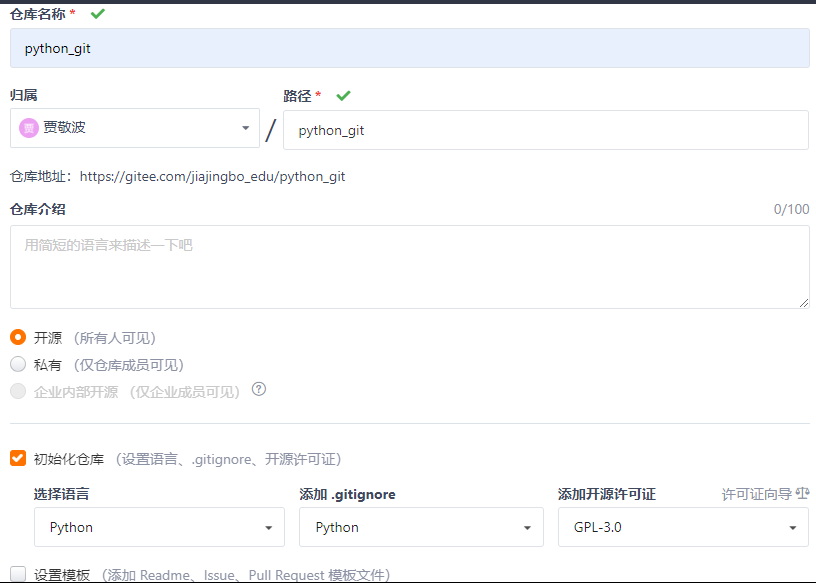Click the green checkmark beside 路径
Viewport: 816px width, 583px height.
[342, 95]
